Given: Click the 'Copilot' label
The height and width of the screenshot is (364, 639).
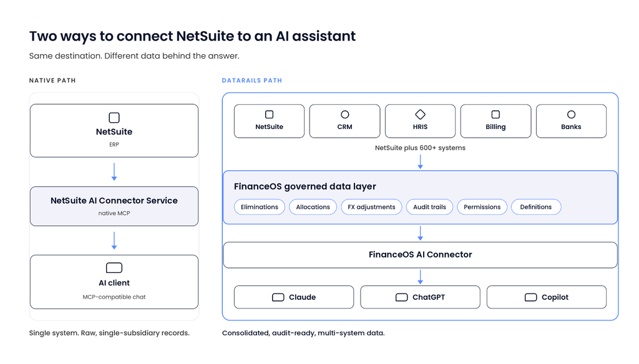Looking at the screenshot, I should point(555,297).
